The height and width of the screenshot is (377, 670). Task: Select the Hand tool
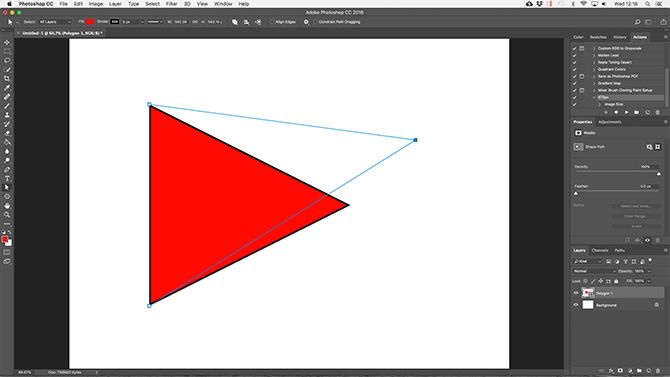(7, 206)
